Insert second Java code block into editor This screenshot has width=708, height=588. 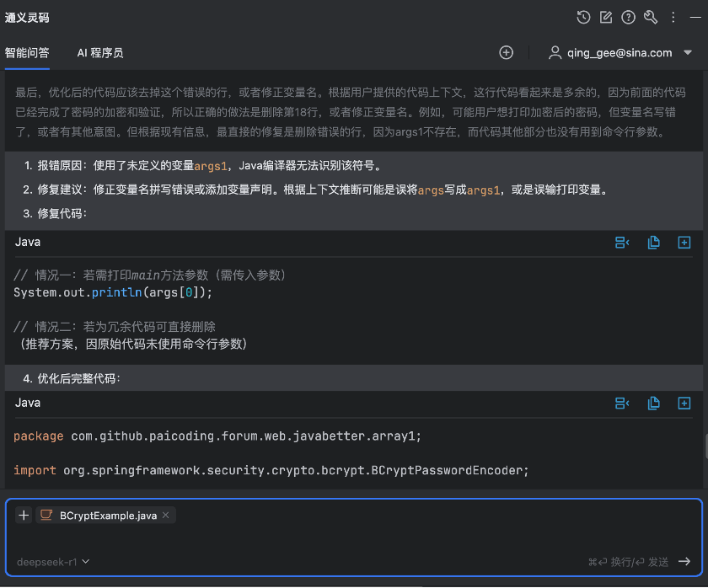(622, 404)
